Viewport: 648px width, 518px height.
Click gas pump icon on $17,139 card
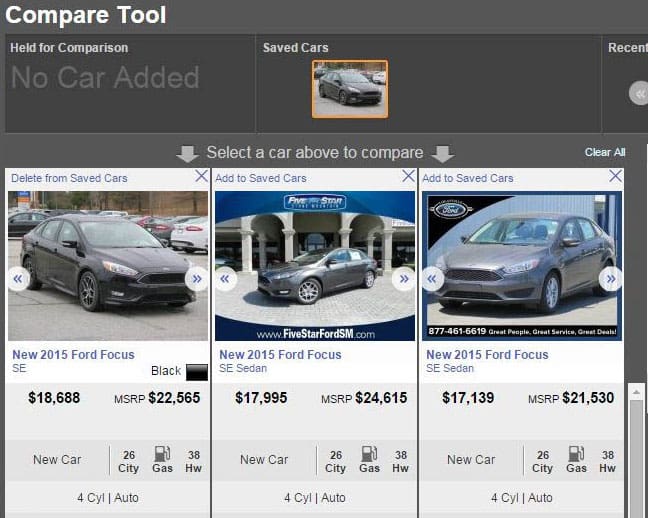coord(576,454)
